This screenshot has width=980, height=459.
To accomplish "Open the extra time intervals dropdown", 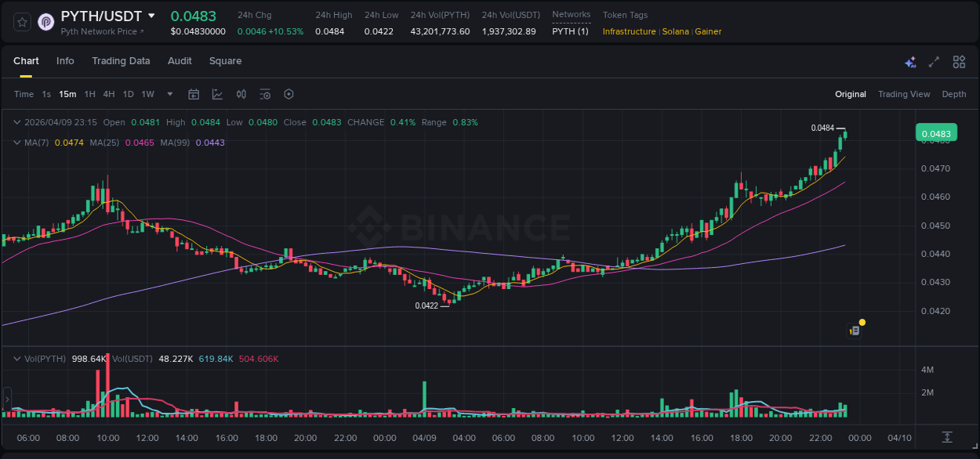I will point(169,94).
